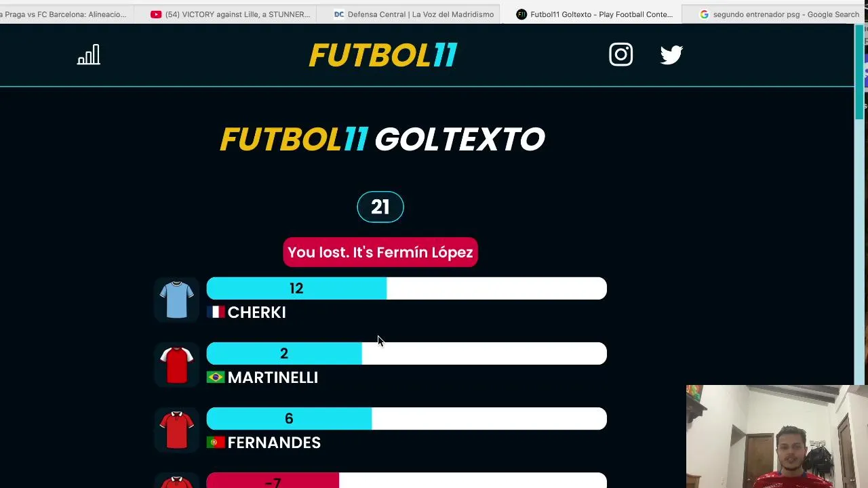868x488 pixels.
Task: Open the Instagram icon link
Action: (620, 55)
